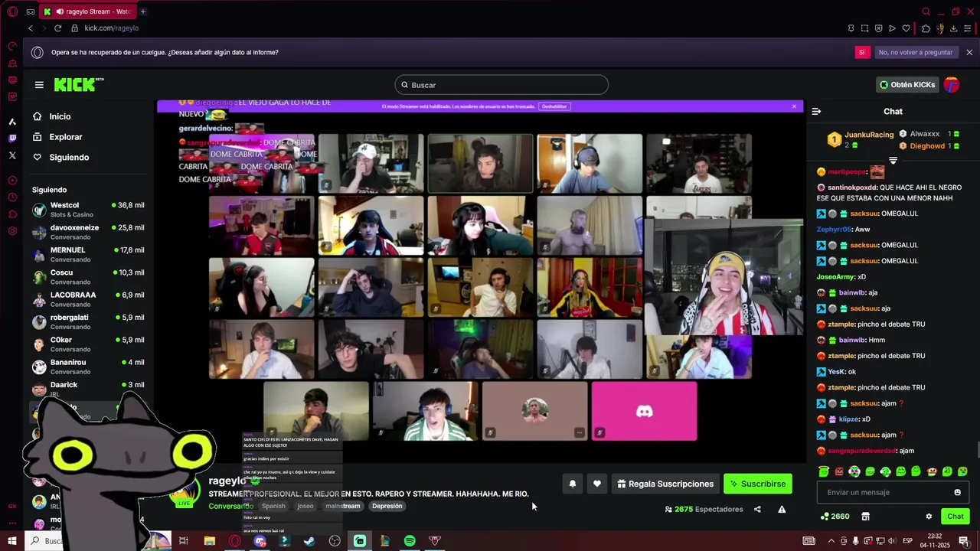Open Opera's heart bookmark icon in the address bar

(x=906, y=28)
